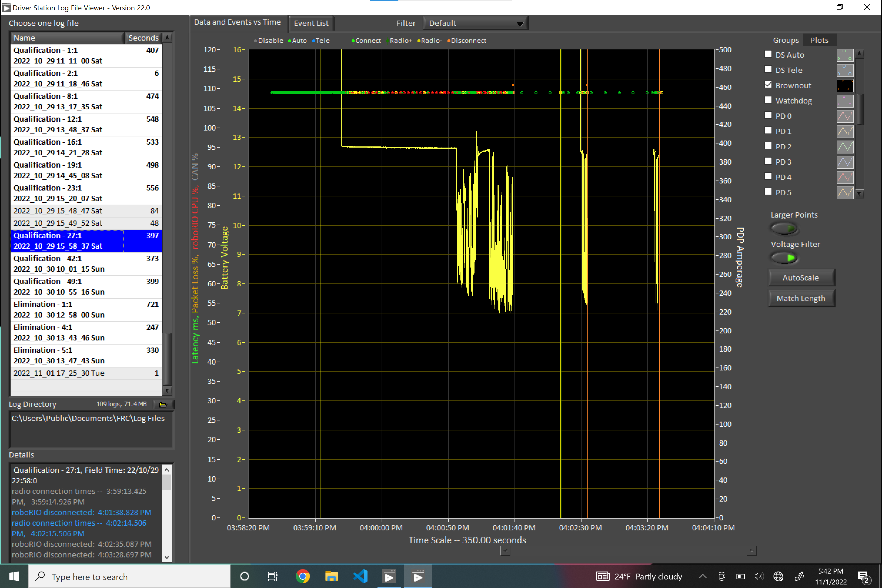The height and width of the screenshot is (588, 882).
Task: Click the Watchdog plot style icon
Action: (x=845, y=101)
